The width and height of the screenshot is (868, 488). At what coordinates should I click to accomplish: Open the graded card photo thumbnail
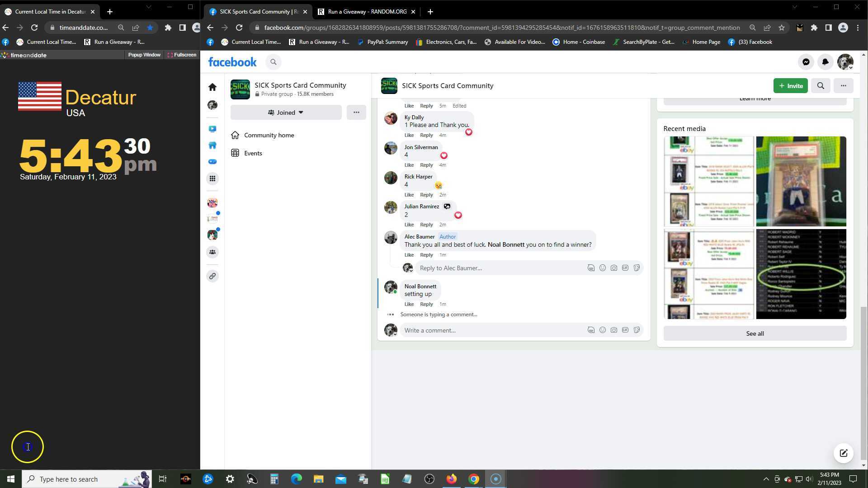[x=801, y=181]
